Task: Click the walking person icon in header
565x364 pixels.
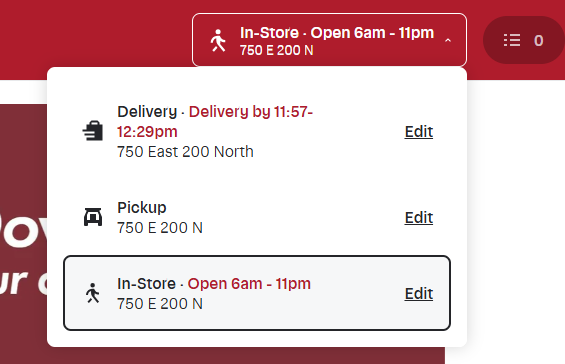Action: click(218, 41)
